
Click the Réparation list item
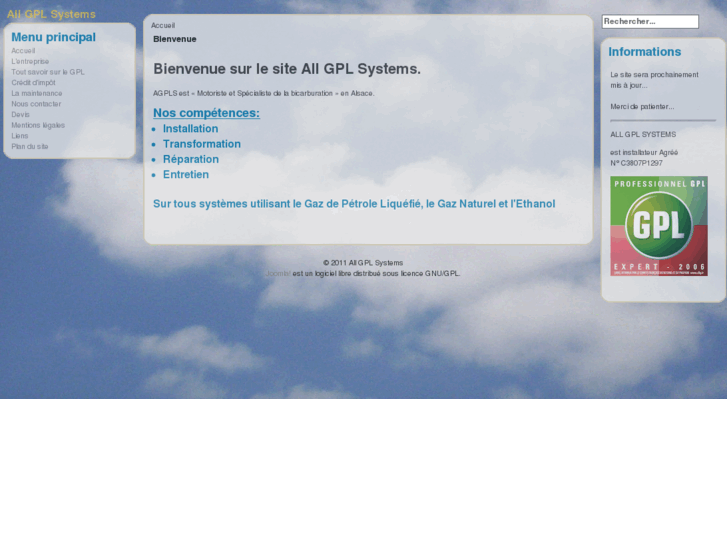(x=191, y=159)
